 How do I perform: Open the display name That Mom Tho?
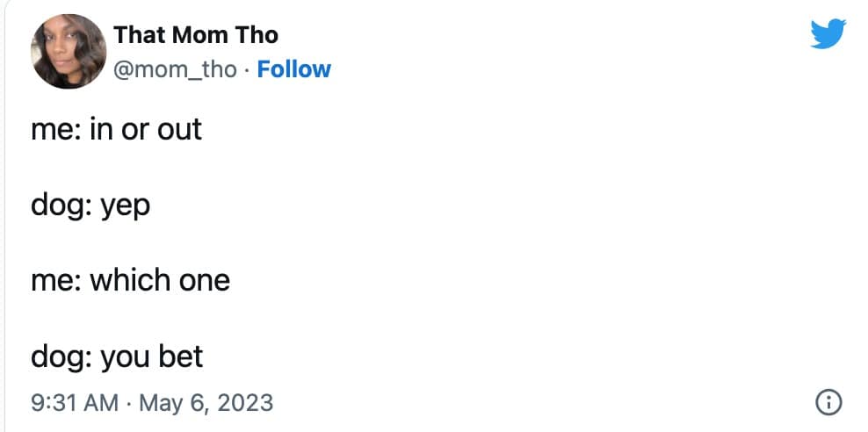[196, 35]
